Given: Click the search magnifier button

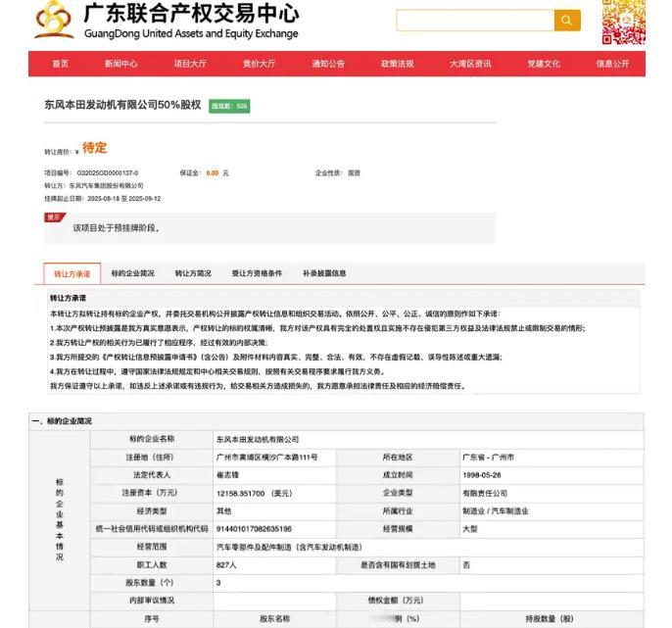Looking at the screenshot, I should tap(566, 21).
